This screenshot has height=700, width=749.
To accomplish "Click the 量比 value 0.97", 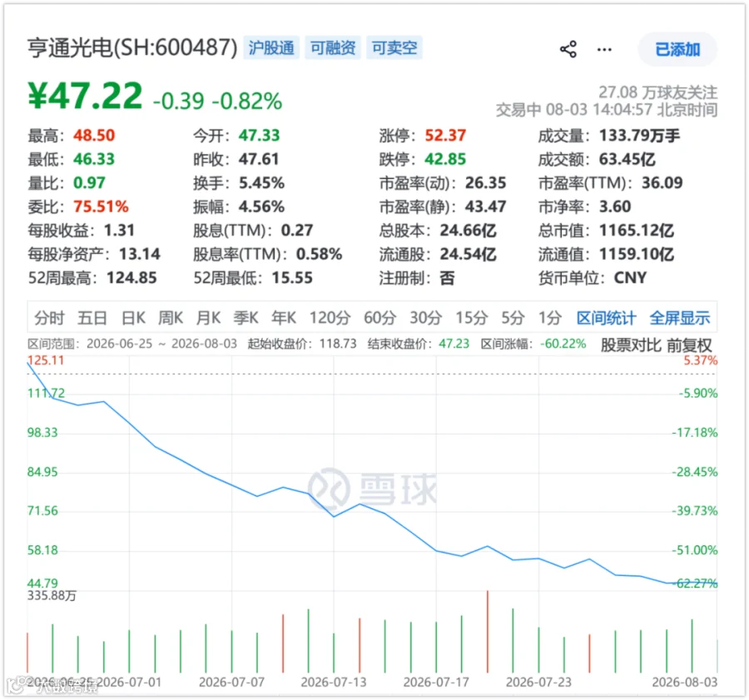I will [x=89, y=183].
